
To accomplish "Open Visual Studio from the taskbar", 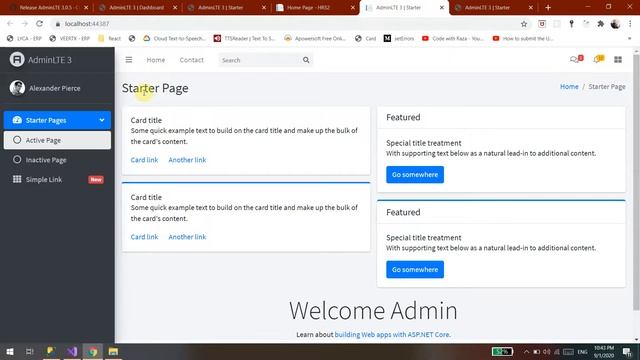I will 72,351.
